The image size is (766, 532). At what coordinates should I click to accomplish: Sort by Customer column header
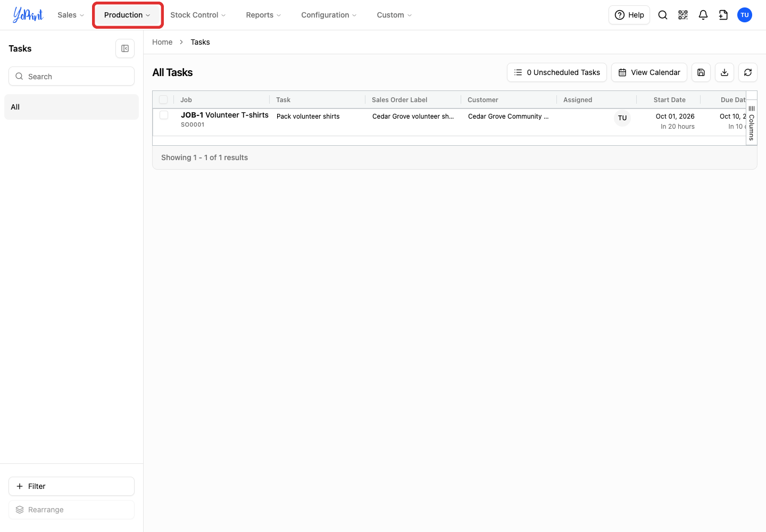point(483,99)
